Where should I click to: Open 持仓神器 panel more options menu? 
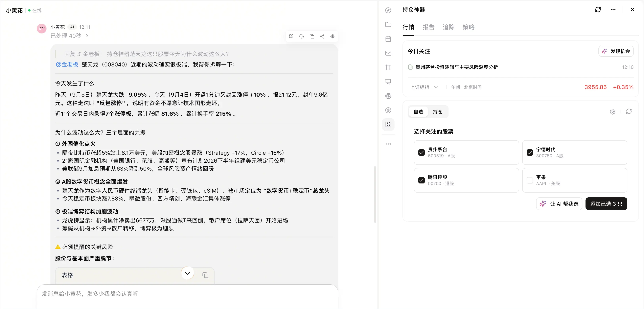pos(613,10)
